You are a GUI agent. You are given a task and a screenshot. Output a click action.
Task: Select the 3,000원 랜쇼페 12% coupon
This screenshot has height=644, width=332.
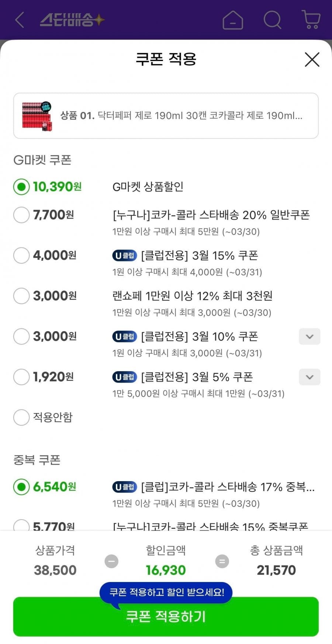[x=21, y=296]
